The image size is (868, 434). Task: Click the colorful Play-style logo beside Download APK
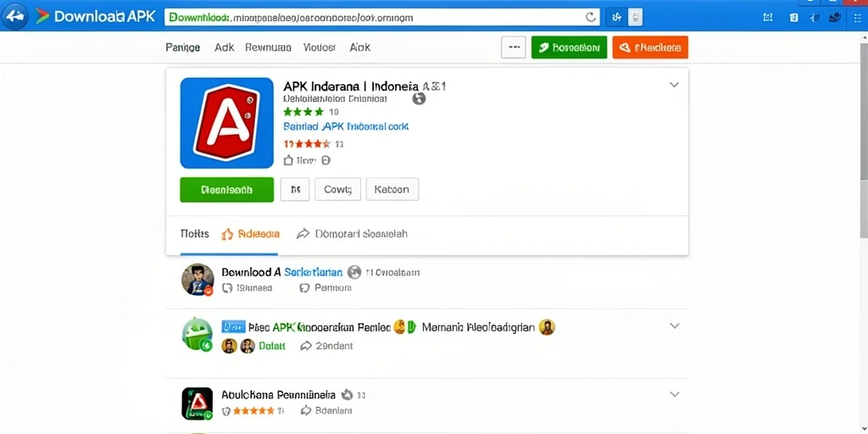click(x=42, y=16)
